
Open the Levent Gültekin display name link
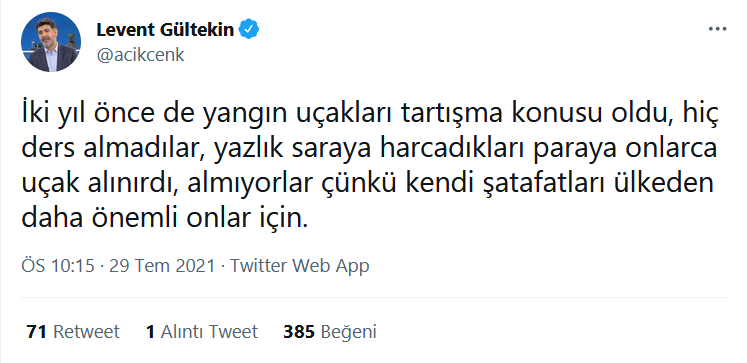click(x=165, y=30)
